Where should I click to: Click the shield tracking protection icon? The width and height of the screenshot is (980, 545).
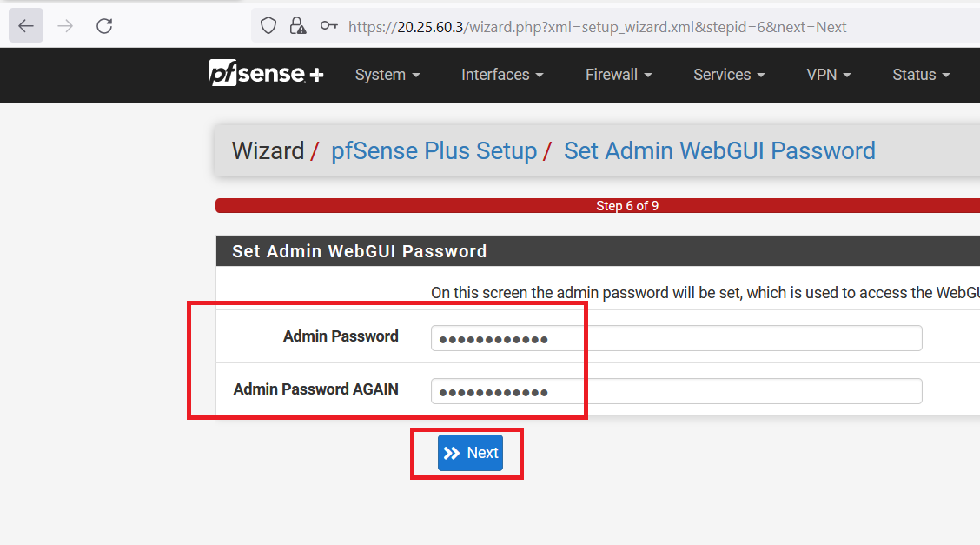tap(268, 26)
